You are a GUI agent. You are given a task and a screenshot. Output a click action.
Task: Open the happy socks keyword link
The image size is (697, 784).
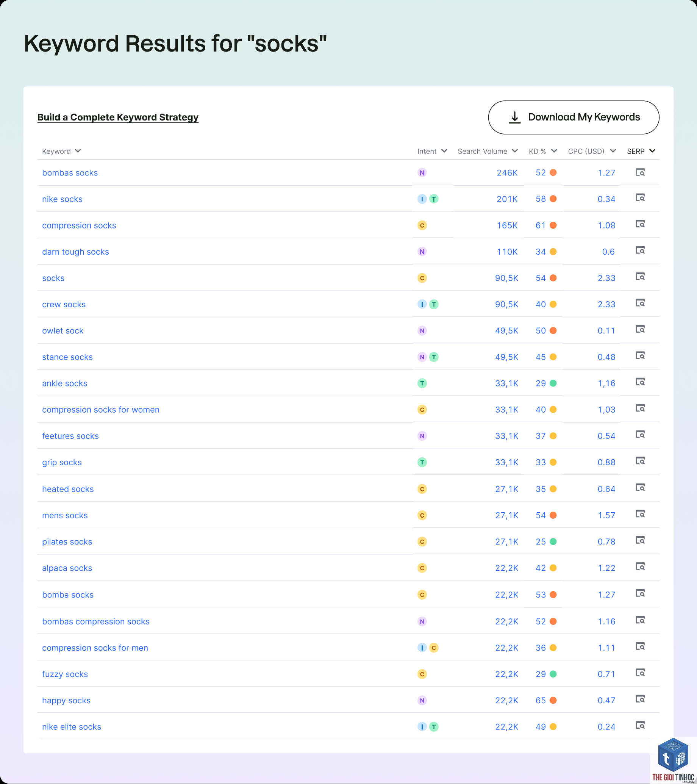click(66, 700)
